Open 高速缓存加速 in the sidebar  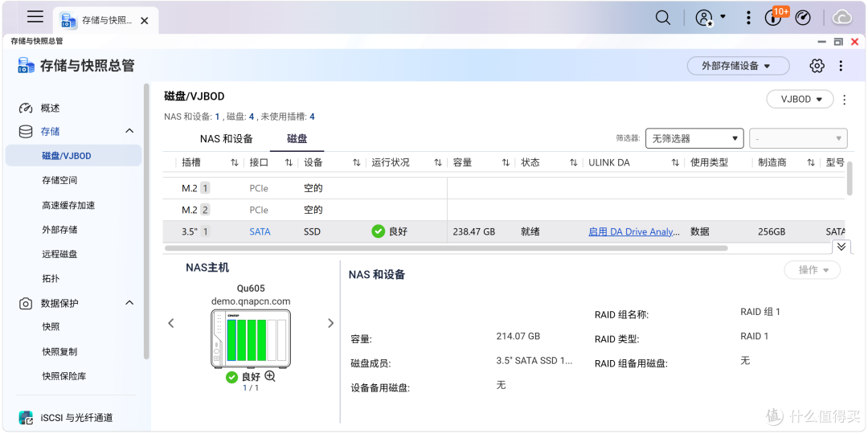(68, 206)
